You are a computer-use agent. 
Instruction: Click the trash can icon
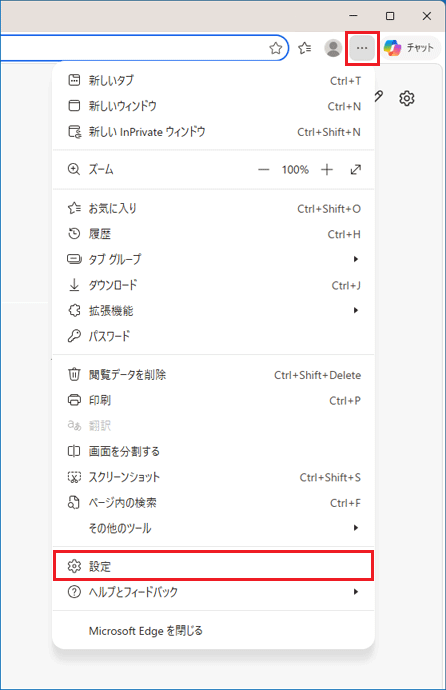74,374
